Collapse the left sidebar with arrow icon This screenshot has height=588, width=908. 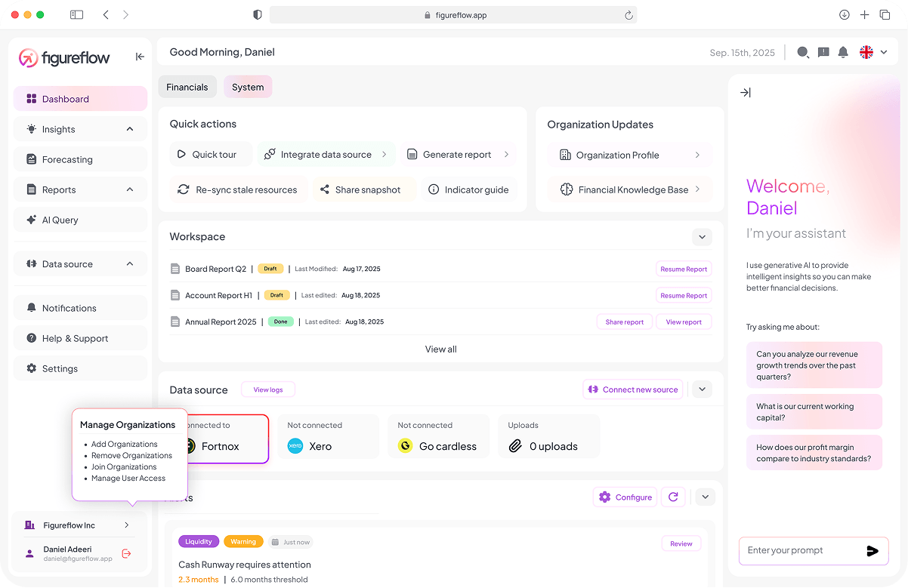pos(140,57)
